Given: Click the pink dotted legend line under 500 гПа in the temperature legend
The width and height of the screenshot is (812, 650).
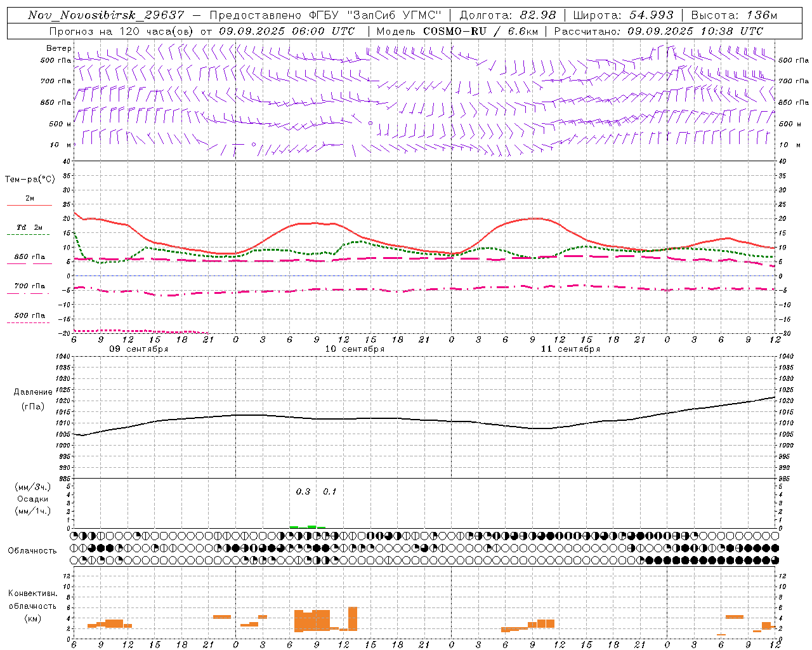Looking at the screenshot, I should click(28, 322).
